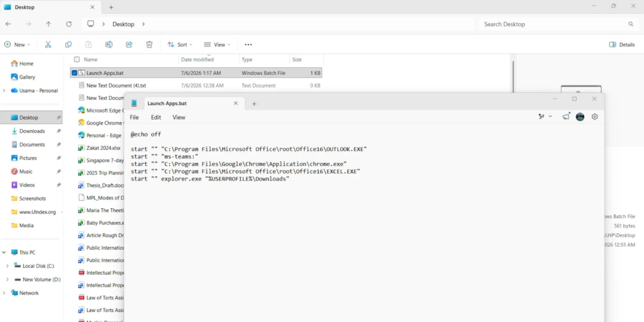
Task: Close the Desktop Explorer tab
Action: 92,8
